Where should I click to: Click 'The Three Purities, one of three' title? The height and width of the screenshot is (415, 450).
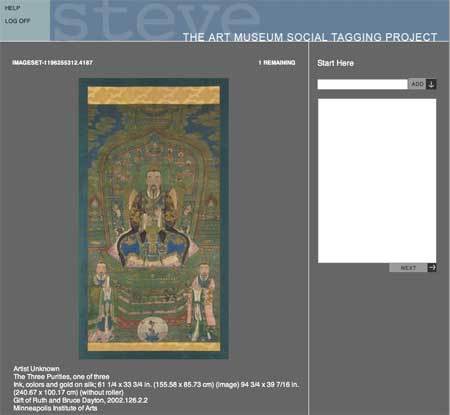[x=61, y=377]
